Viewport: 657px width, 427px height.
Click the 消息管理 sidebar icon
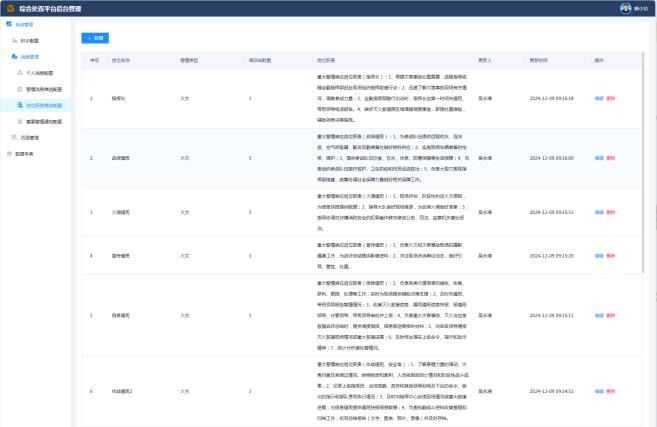[13, 57]
